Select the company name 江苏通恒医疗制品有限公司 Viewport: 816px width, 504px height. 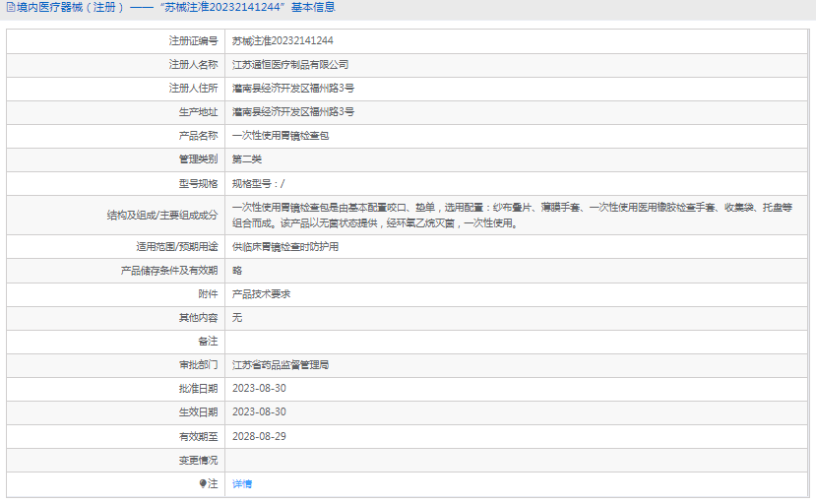tap(290, 65)
